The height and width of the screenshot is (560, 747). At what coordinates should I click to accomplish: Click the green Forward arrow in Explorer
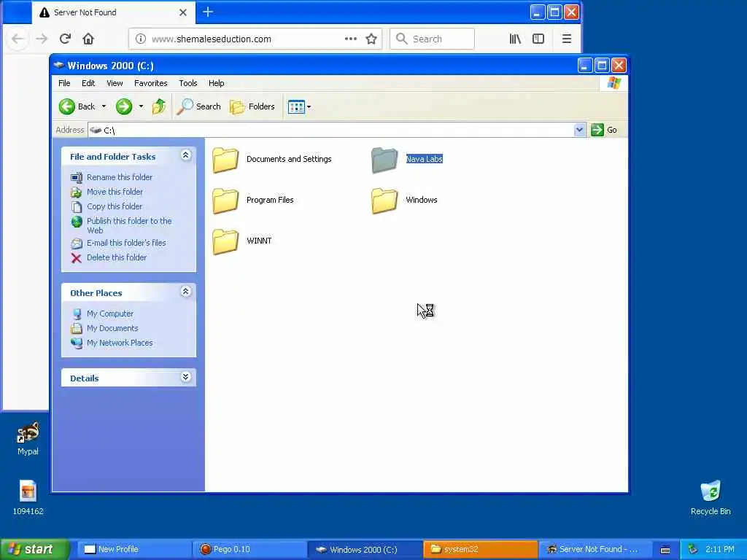click(124, 106)
